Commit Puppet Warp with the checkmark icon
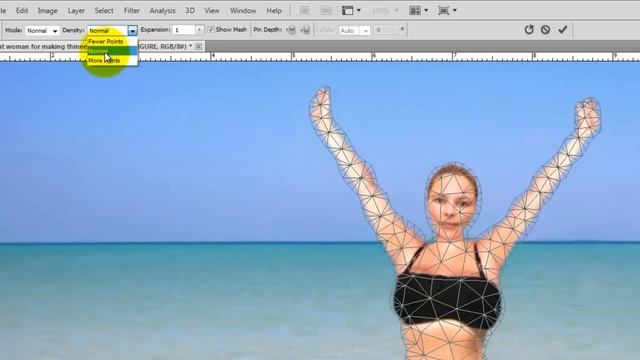The image size is (640, 360). click(x=563, y=29)
